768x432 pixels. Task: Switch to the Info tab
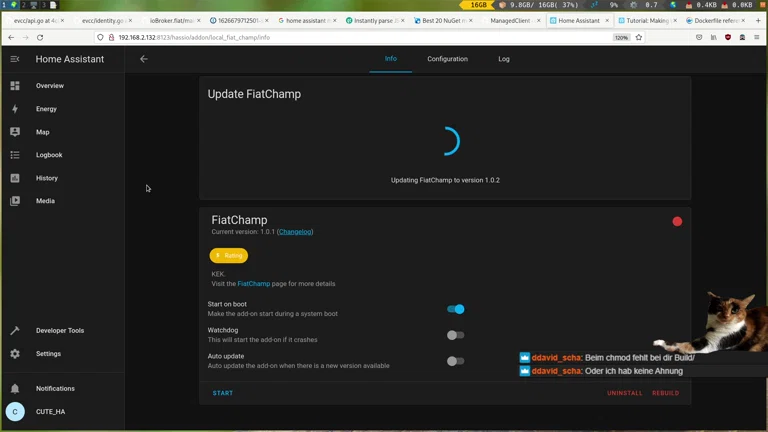pos(390,59)
